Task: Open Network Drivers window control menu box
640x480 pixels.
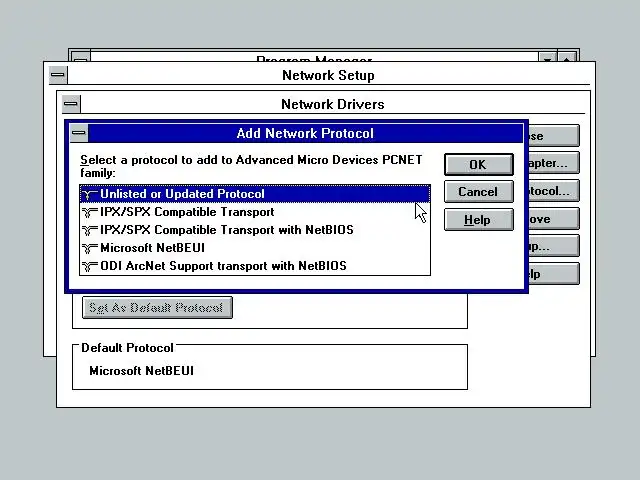Action: 71,104
